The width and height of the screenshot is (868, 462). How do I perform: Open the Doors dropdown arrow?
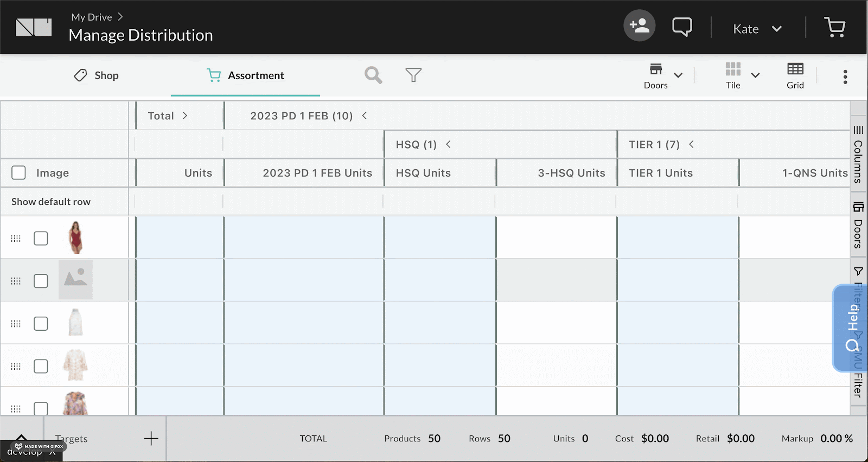678,75
